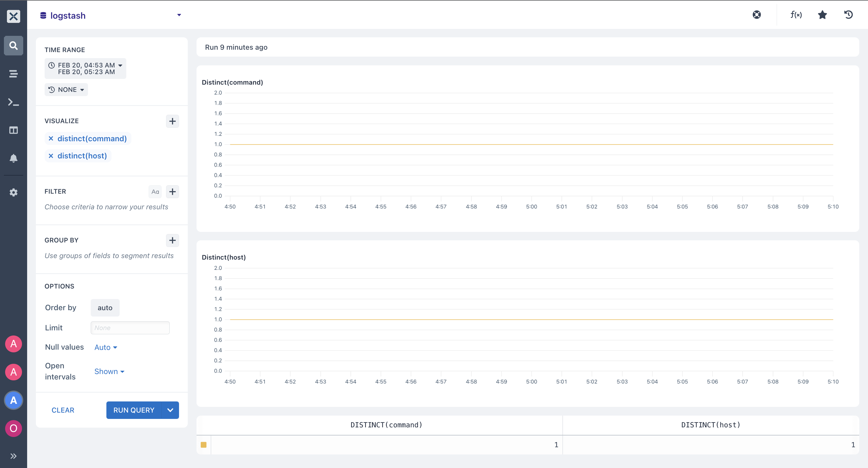Open the NONE comparison dropdown
The image size is (868, 468).
(x=66, y=89)
